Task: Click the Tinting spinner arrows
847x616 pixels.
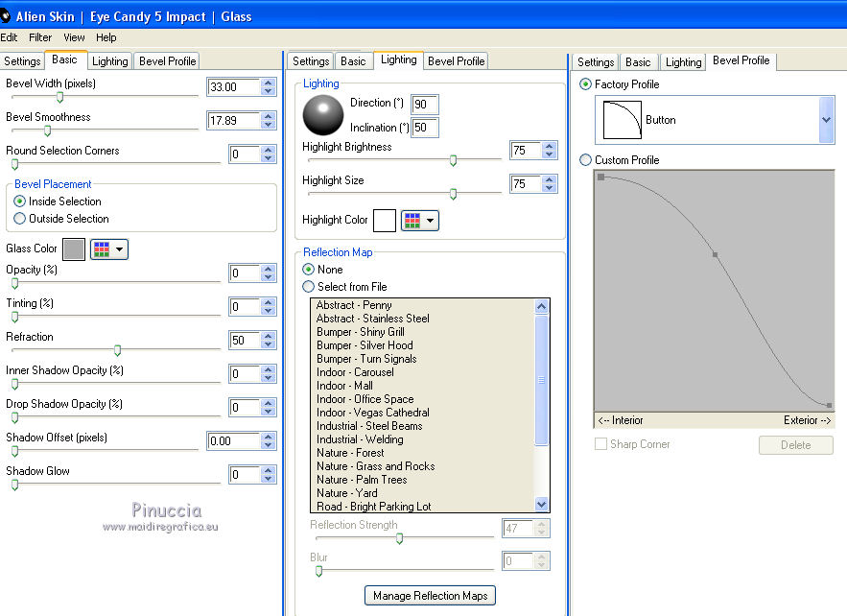Action: (x=268, y=306)
